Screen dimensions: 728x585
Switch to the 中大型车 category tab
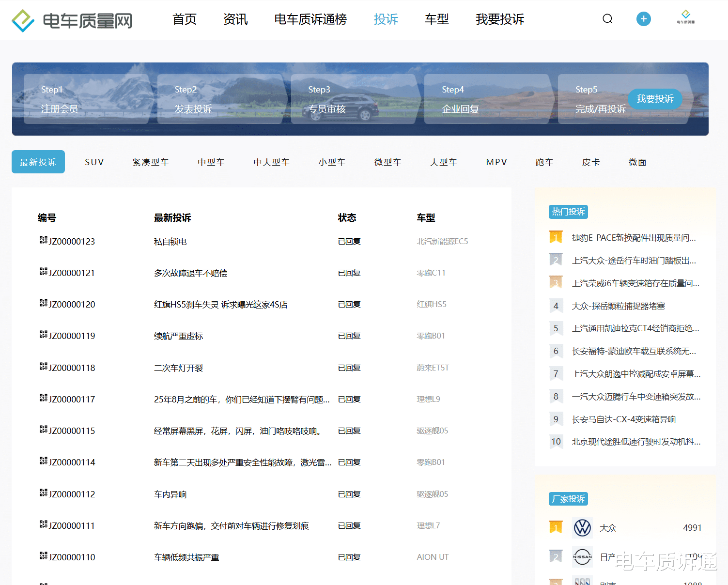pos(271,162)
